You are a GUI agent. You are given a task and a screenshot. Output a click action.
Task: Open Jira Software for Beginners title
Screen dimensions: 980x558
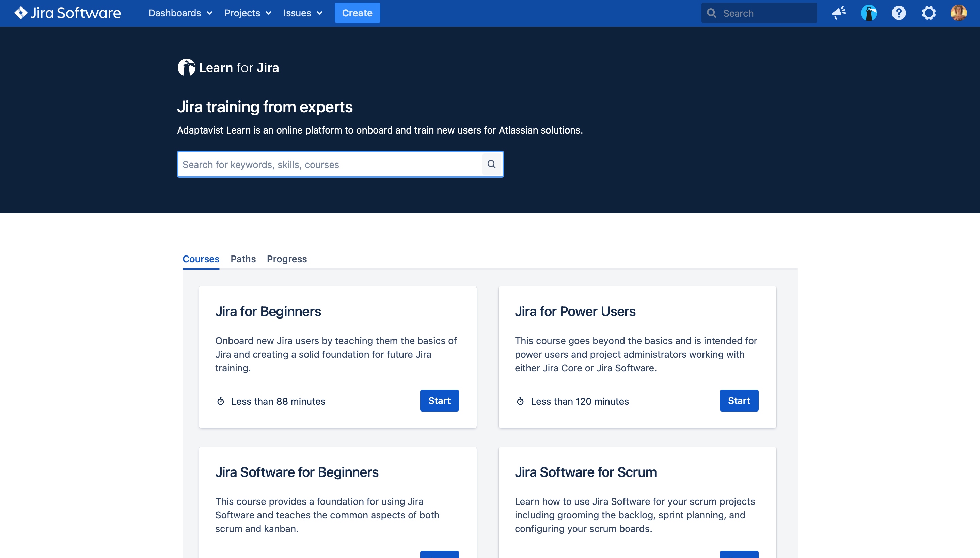coord(297,472)
